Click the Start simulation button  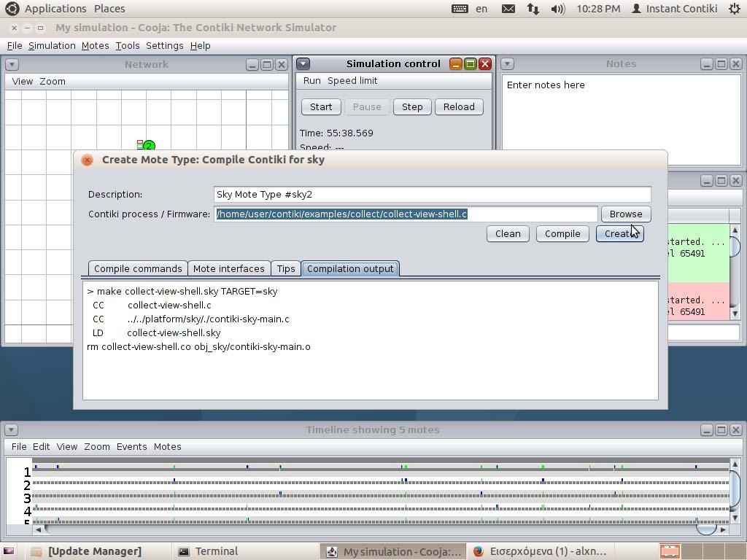321,106
